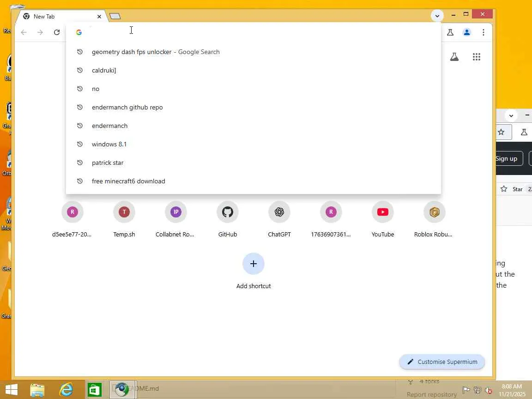
Task: Select the 'endermanch' history suggestion
Action: click(x=254, y=126)
